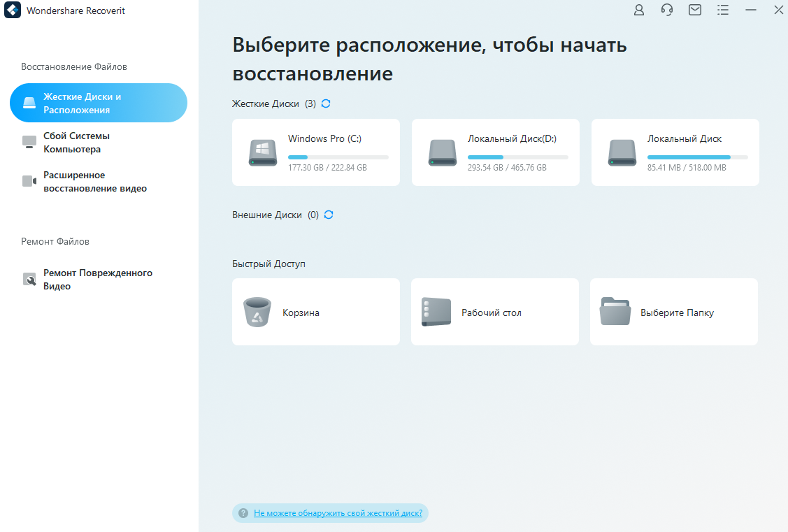The image size is (788, 532).
Task: Switch to Сбой Системы Компьютера
Action: coord(99,142)
